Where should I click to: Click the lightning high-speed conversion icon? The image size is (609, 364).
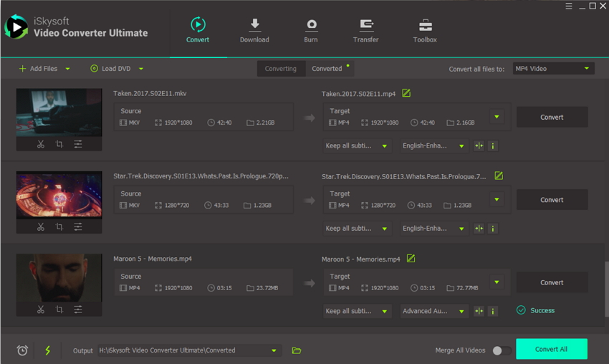pyautogui.click(x=48, y=350)
